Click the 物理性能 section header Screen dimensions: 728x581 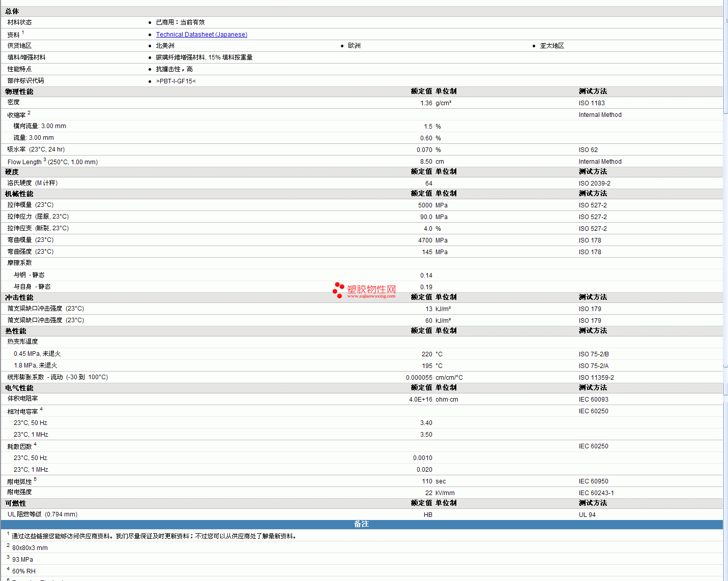[19, 91]
